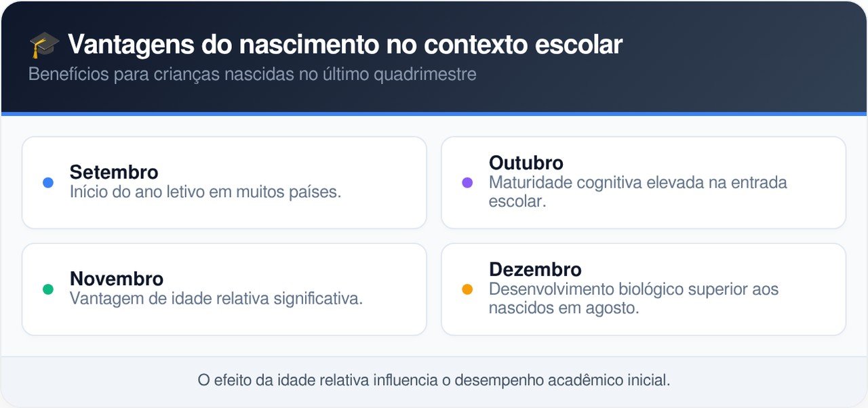The height and width of the screenshot is (408, 868).
Task: Click the 'Desenvolvimento biológico superior' description
Action: click(633, 289)
